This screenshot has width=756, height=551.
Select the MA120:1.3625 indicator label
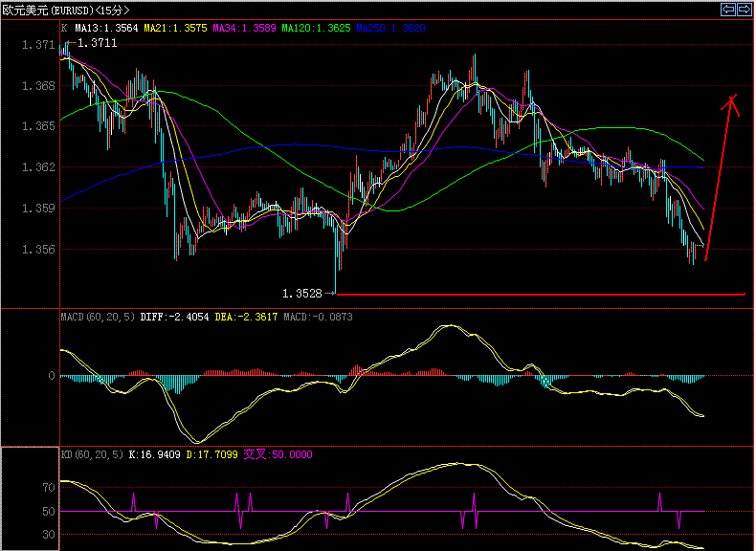317,28
